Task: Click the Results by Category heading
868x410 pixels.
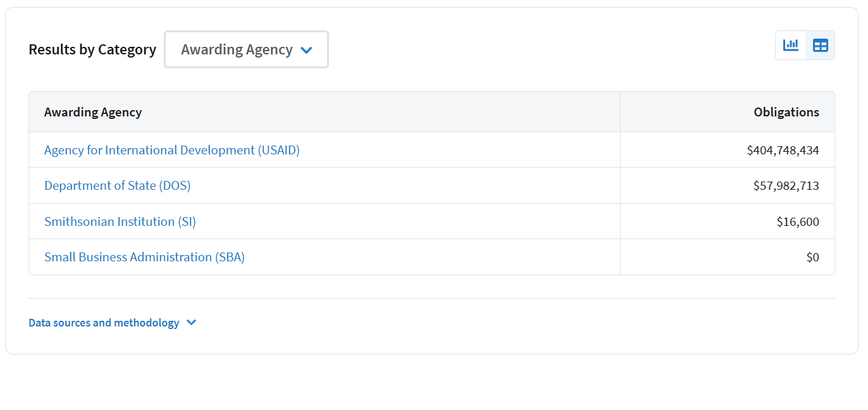Action: pos(92,49)
